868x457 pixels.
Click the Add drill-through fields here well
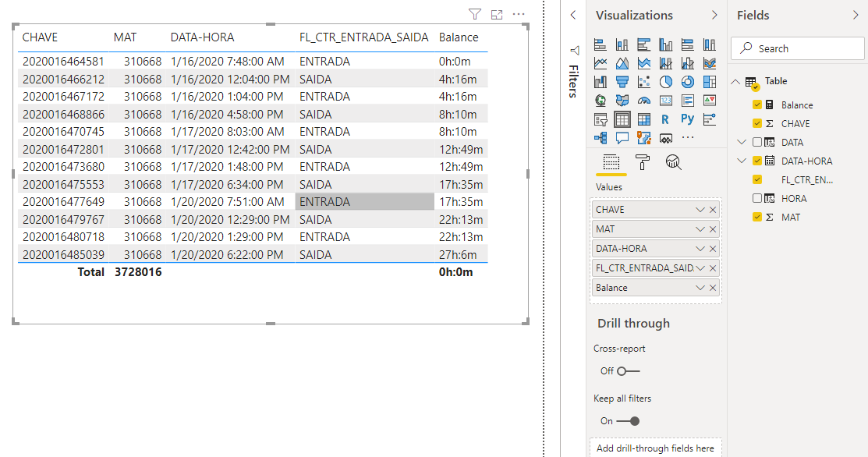(655, 448)
